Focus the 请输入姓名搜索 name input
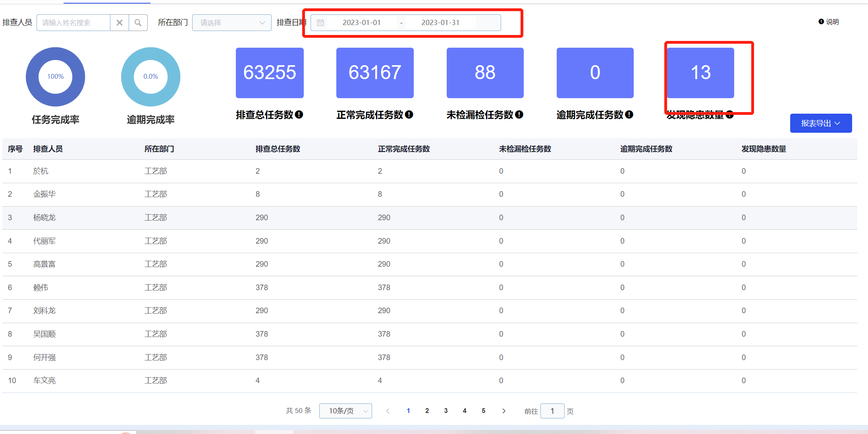The width and height of the screenshot is (868, 434). coord(73,23)
